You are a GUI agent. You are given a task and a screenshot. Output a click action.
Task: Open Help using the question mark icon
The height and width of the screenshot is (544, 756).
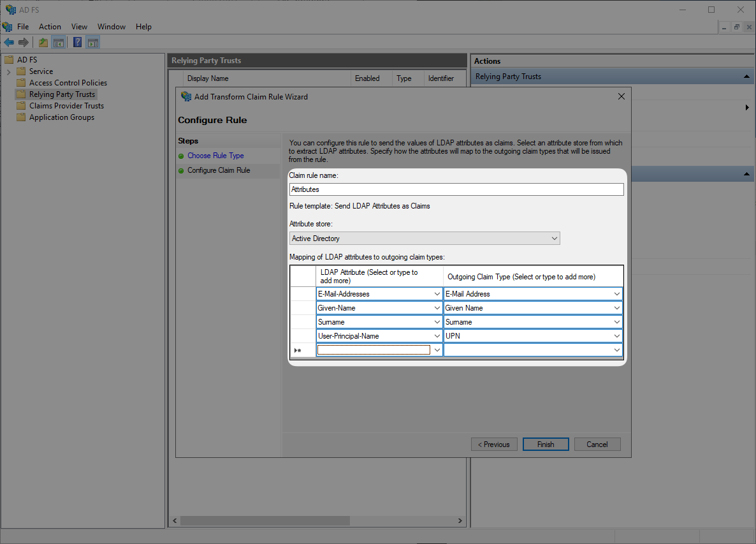point(77,42)
